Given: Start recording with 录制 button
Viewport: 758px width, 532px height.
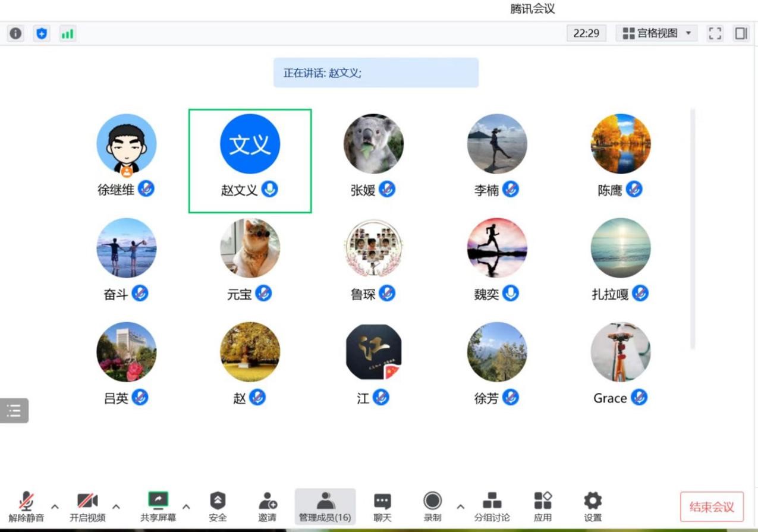Looking at the screenshot, I should coord(432,506).
